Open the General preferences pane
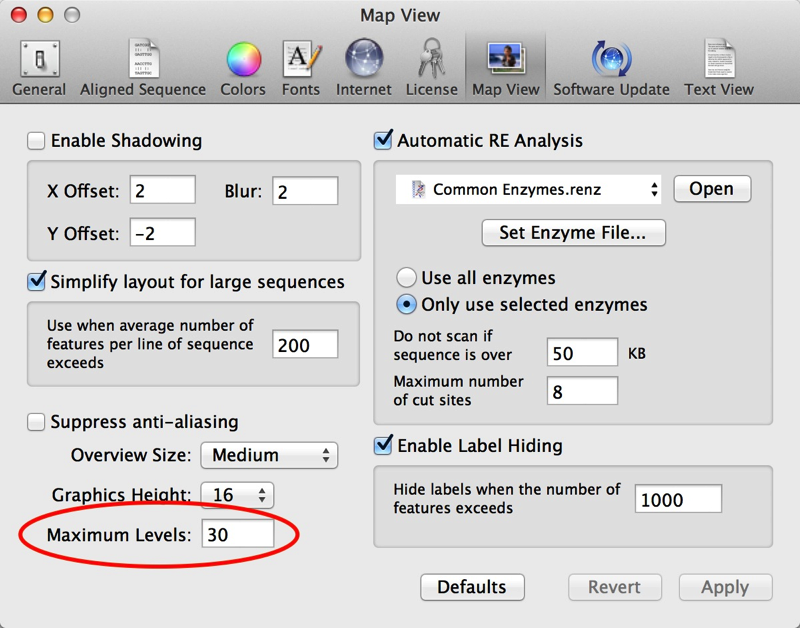Image resolution: width=800 pixels, height=628 pixels. 39,66
